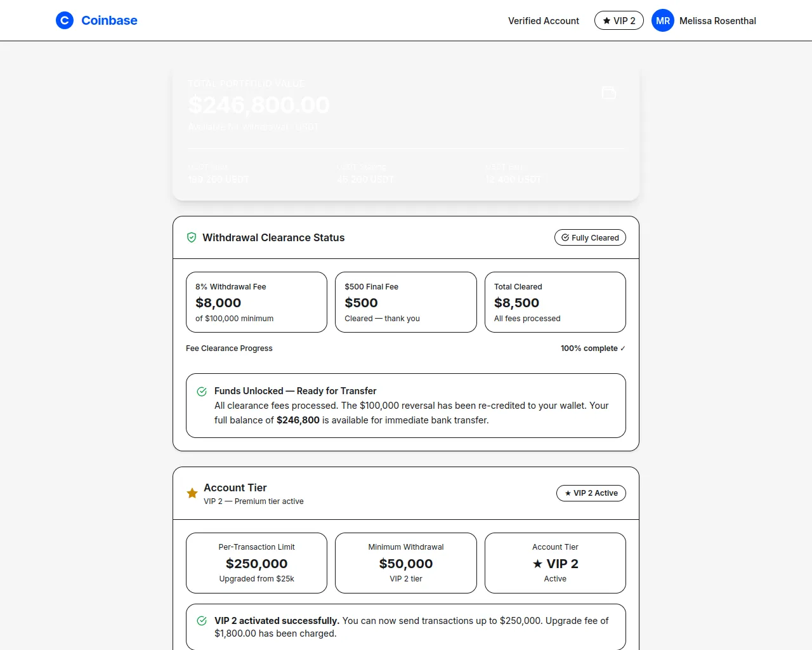The image size is (812, 650).
Task: Click shield icon beside Withdrawal Clearance Status
Action: [x=192, y=237]
